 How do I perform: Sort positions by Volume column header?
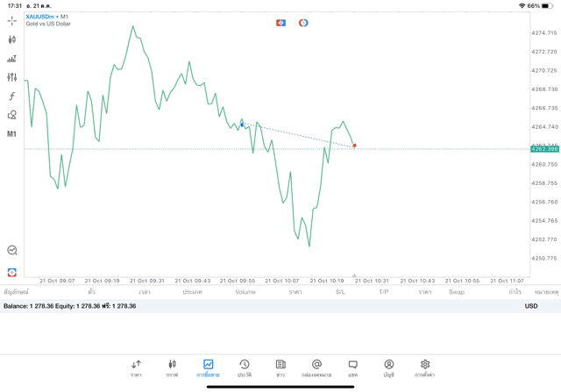point(245,291)
